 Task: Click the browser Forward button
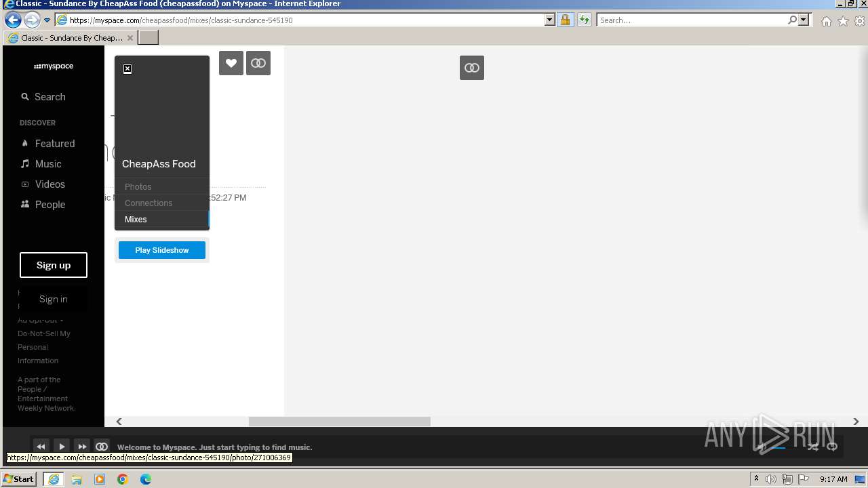pyautogui.click(x=32, y=20)
